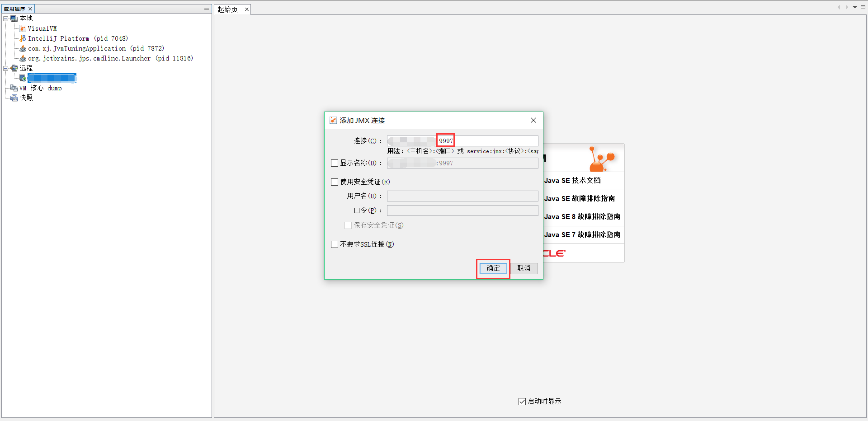Collapse the 远程 tree node

click(6, 68)
